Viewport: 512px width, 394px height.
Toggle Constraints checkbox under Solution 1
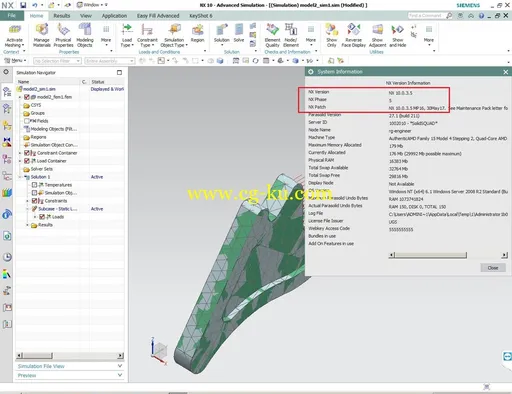click(34, 201)
